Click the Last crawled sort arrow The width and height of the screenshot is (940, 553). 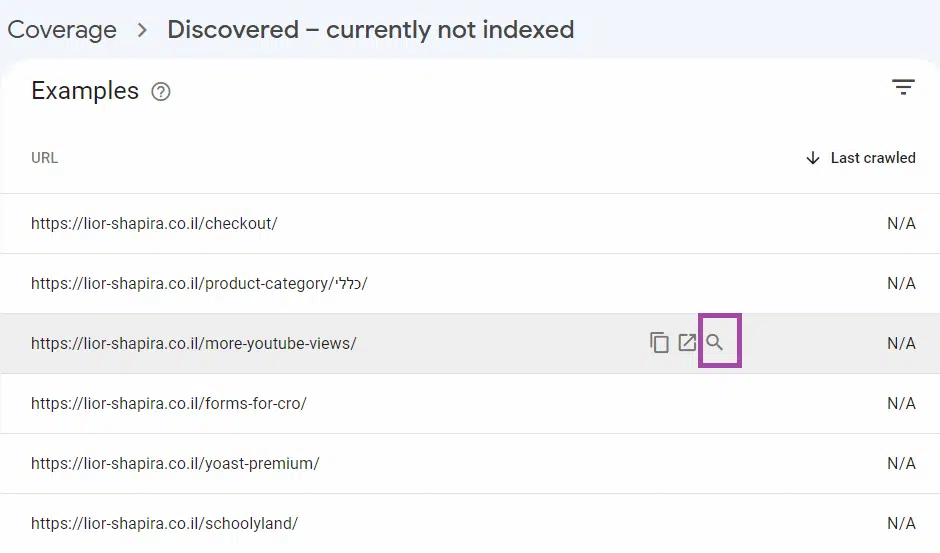pos(813,158)
